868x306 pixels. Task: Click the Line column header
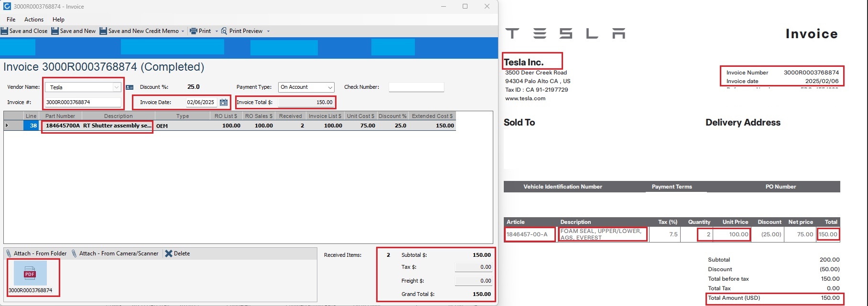[31, 116]
